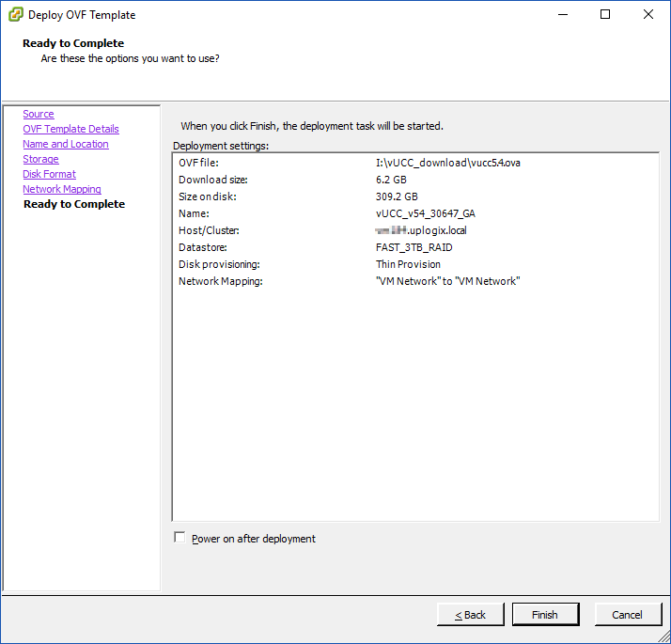This screenshot has width=671, height=644.
Task: Minimize the Deploy OVF Template window
Action: [x=562, y=15]
